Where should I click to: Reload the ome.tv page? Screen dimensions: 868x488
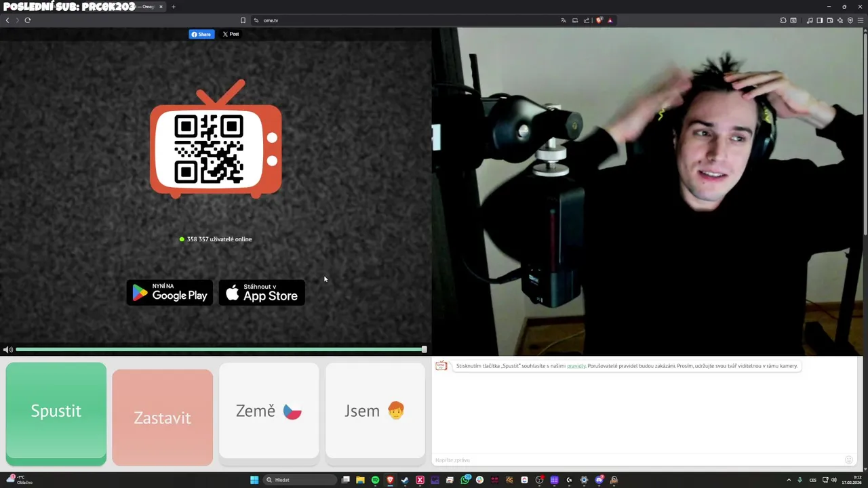tap(28, 20)
